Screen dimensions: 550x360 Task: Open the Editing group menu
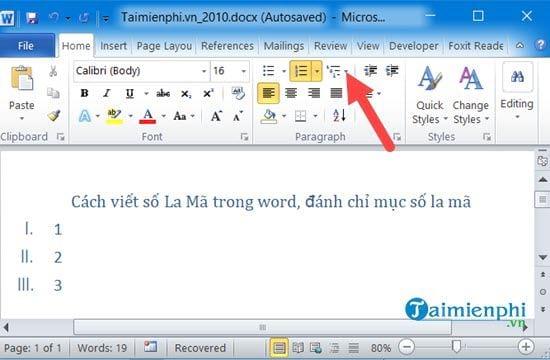(517, 92)
